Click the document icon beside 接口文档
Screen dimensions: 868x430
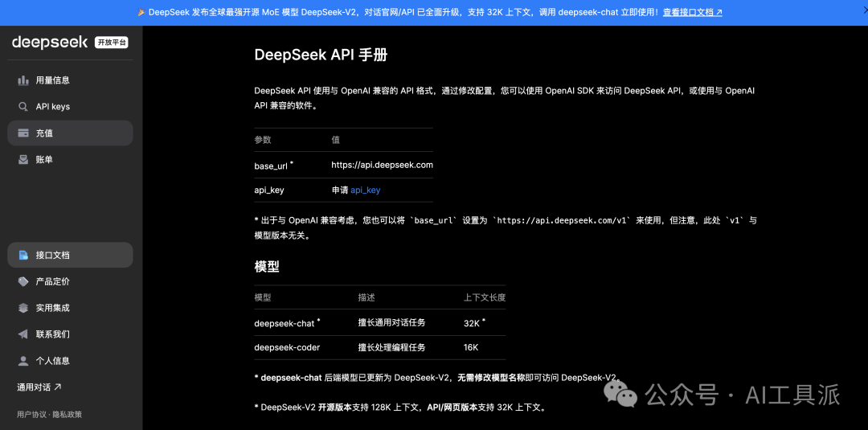point(23,255)
